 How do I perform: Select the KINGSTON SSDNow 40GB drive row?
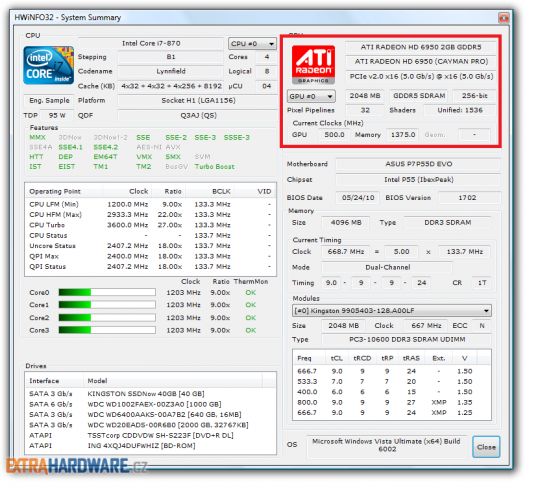(x=150, y=394)
